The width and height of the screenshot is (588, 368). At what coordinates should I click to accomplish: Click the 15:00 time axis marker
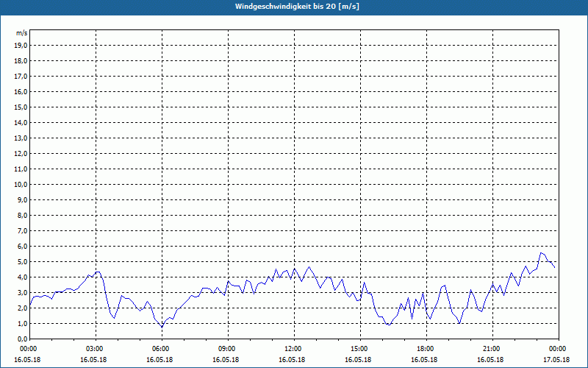pyautogui.click(x=359, y=349)
